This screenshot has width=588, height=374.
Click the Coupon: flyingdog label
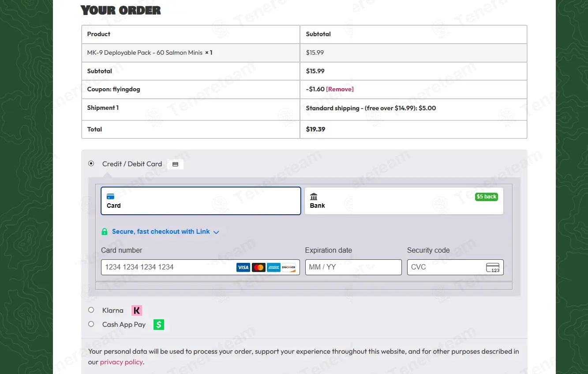(x=114, y=89)
